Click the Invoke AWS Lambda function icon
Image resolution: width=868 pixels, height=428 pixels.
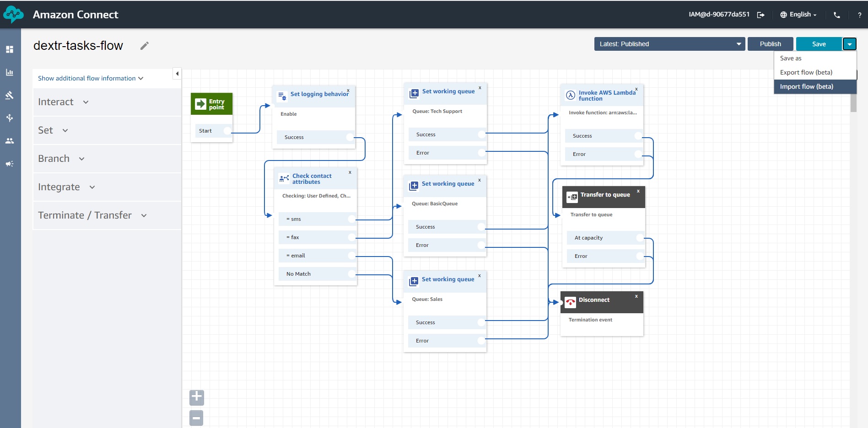point(571,95)
